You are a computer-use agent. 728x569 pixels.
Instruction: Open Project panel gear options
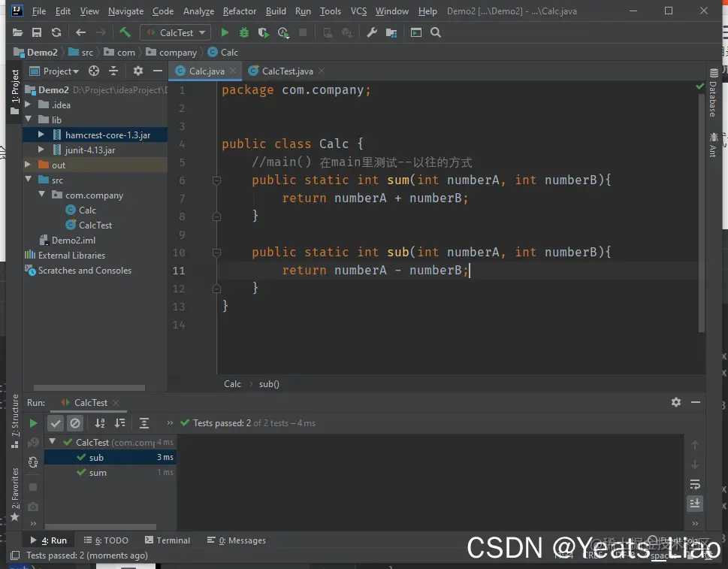click(x=138, y=71)
